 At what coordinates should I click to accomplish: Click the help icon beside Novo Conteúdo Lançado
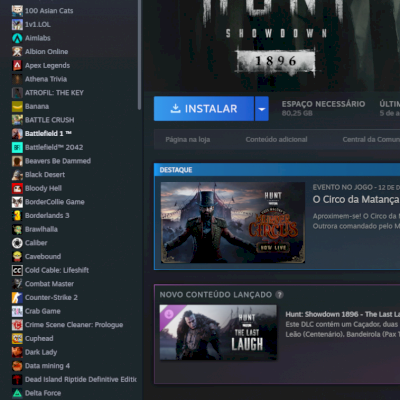pyautogui.click(x=279, y=295)
